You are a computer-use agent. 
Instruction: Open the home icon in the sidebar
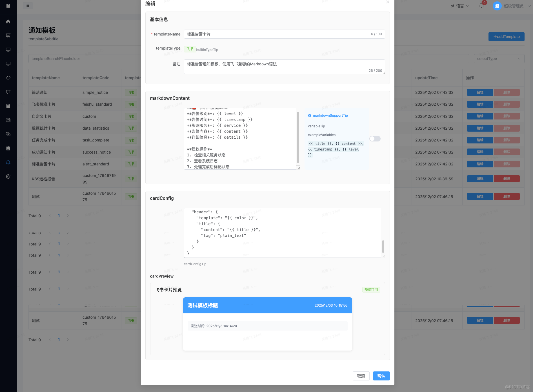coord(8,21)
